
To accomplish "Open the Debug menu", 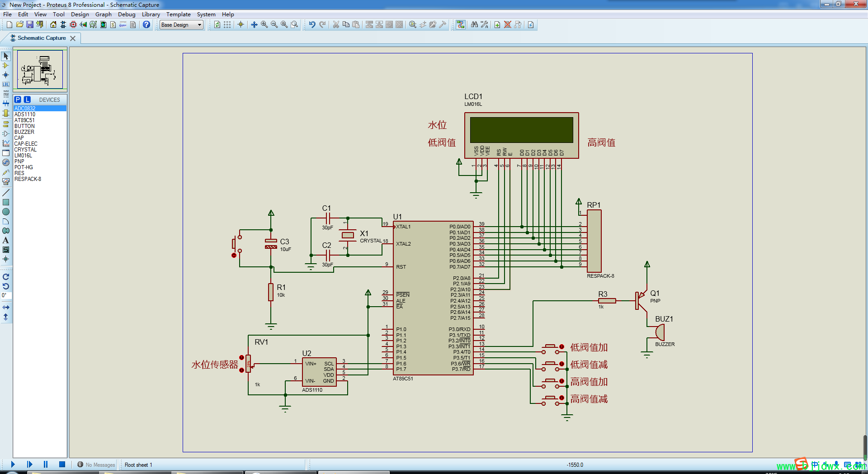I will pos(127,14).
